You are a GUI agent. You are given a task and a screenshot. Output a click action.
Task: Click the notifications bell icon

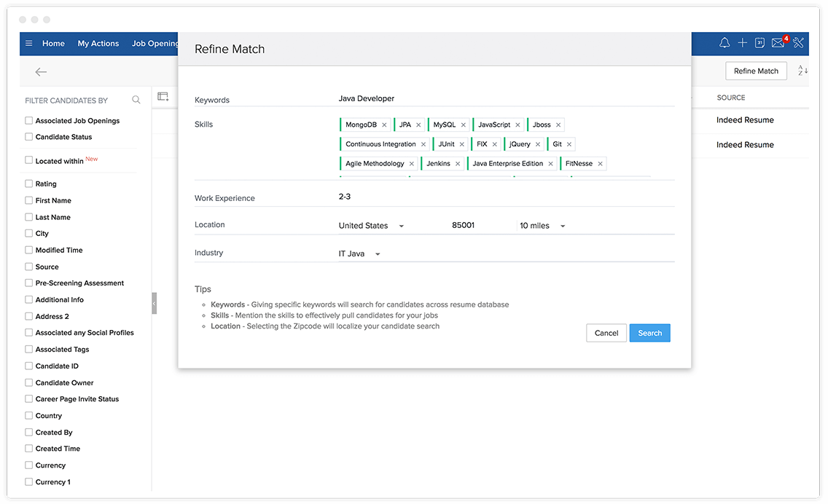pos(724,43)
